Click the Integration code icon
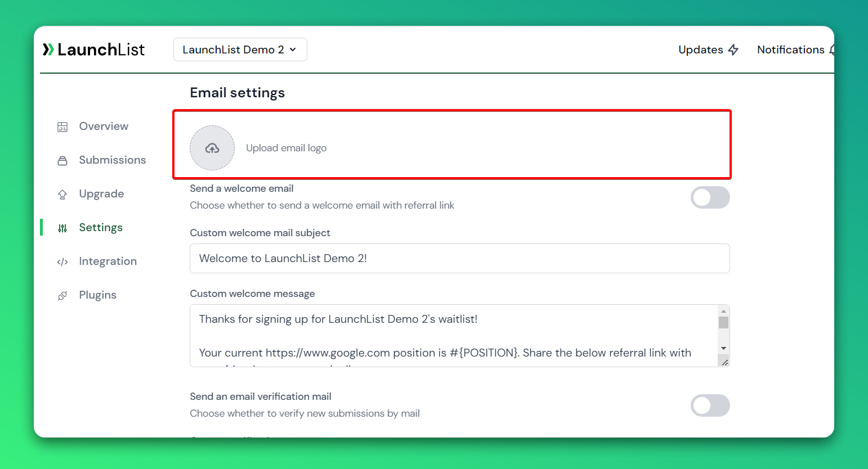The width and height of the screenshot is (868, 469). [62, 262]
